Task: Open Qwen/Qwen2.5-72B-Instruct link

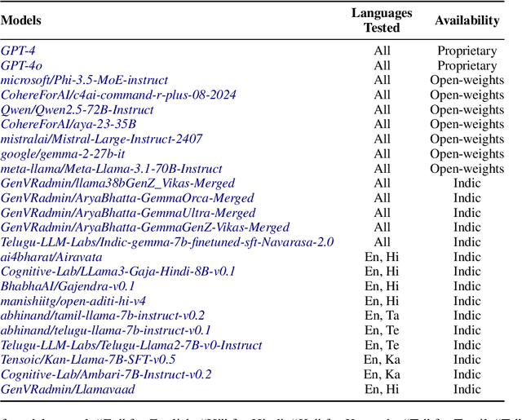Action: (x=77, y=110)
